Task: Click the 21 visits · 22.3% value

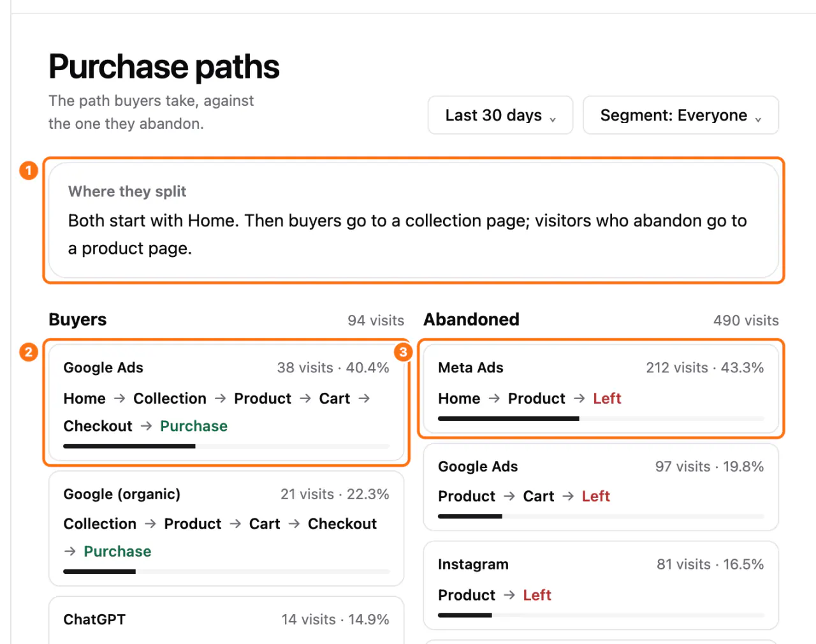Action: coord(335,494)
